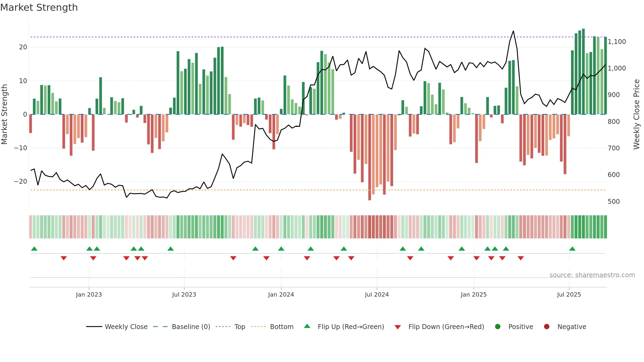Click the rightmost green flip-up marker near Jul 2025
The height and width of the screenshot is (362, 644).
[x=572, y=249]
